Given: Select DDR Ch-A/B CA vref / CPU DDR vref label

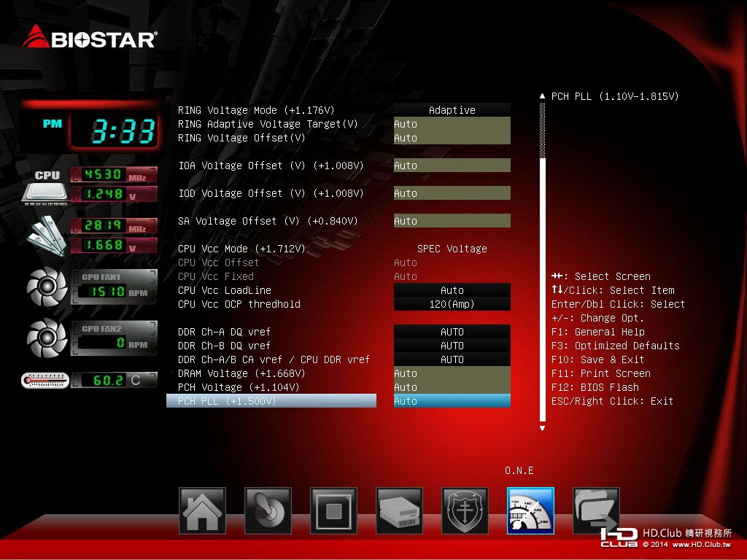Looking at the screenshot, I should click(x=274, y=359).
